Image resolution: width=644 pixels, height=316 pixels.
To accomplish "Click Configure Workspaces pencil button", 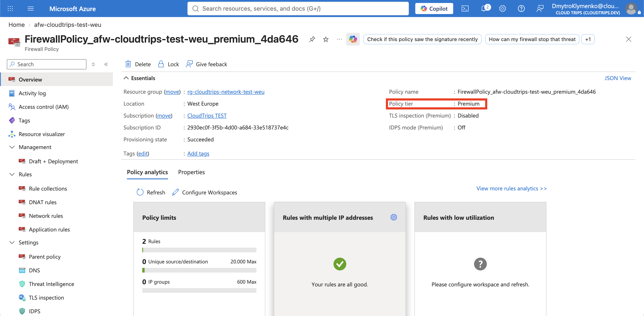I will (204, 192).
